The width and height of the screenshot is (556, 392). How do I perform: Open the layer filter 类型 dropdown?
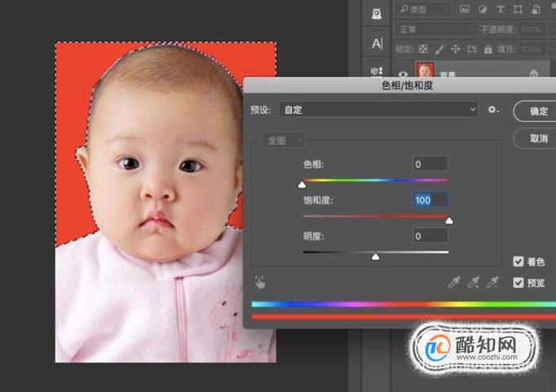pos(422,10)
